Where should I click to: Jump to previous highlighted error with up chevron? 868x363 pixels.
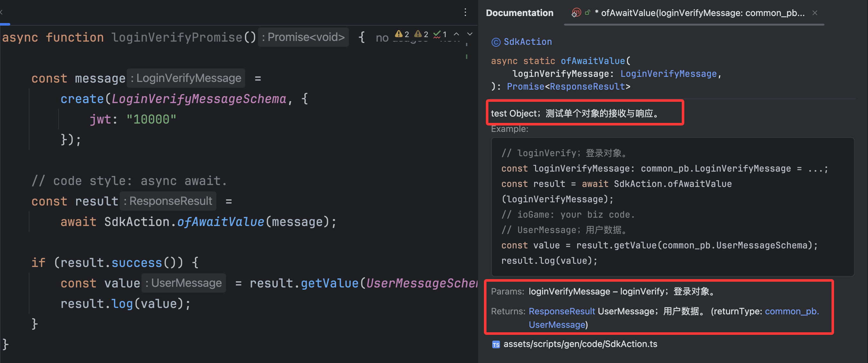[x=456, y=34]
